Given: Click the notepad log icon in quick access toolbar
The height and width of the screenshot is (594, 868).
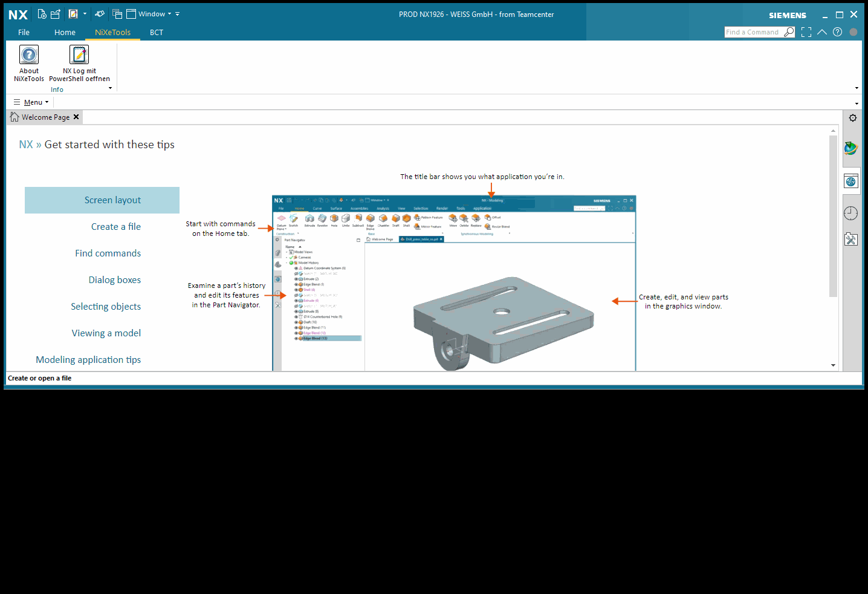Looking at the screenshot, I should (73, 14).
